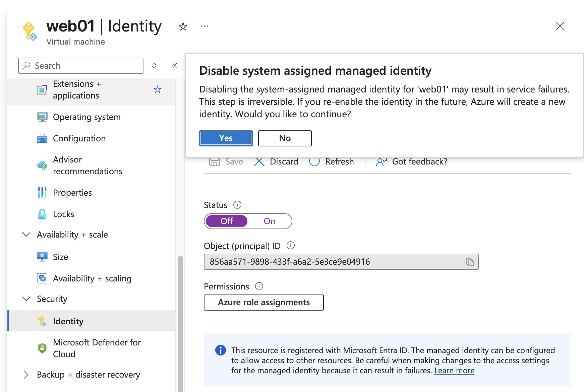Click the Object principal ID field

point(341,262)
